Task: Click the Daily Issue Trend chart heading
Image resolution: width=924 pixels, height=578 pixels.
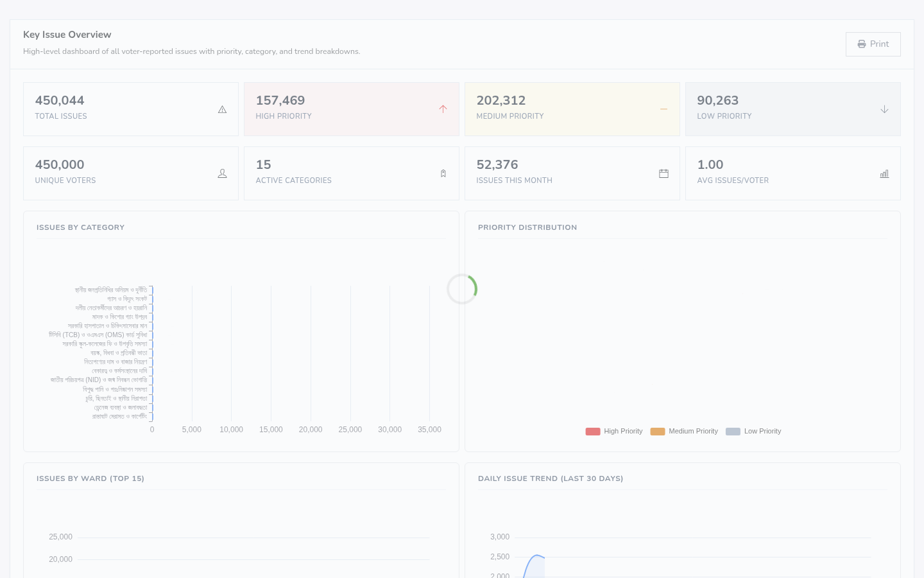Action: (551, 478)
